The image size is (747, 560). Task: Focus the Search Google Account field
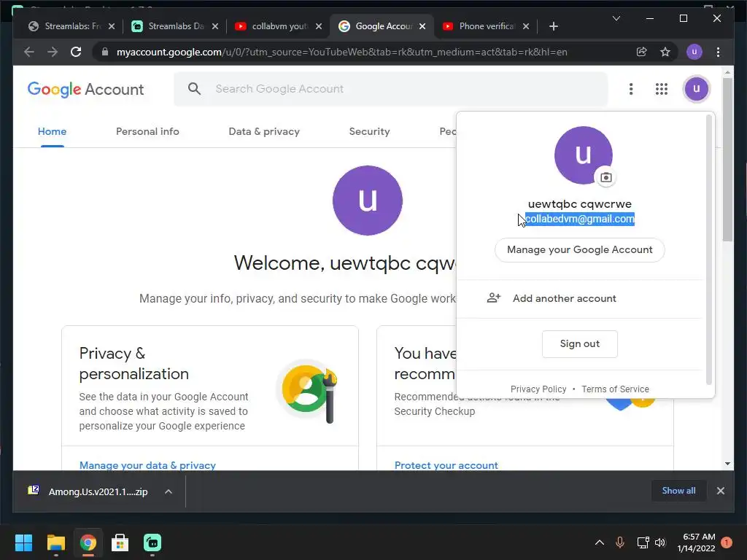[391, 89]
